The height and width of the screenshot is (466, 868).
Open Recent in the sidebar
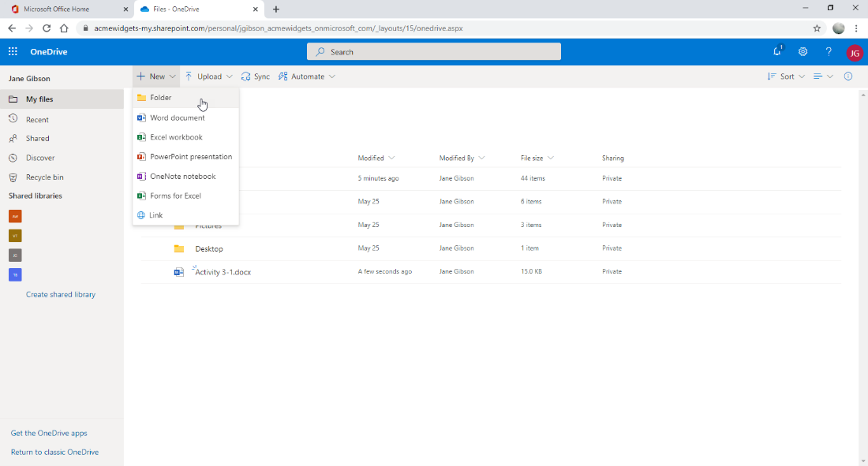click(x=62, y=119)
